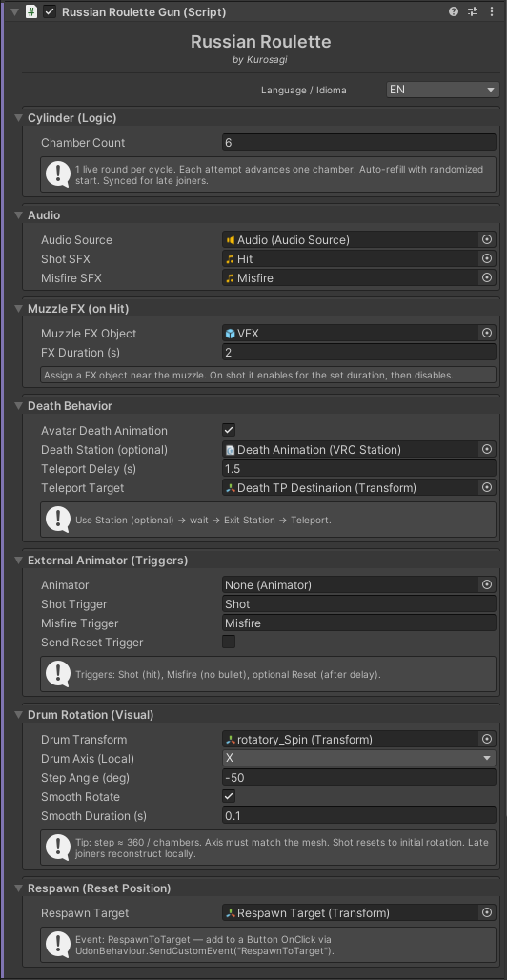Viewport: 507px width, 980px height.
Task: Open the component presets sliders icon
Action: pos(473,11)
